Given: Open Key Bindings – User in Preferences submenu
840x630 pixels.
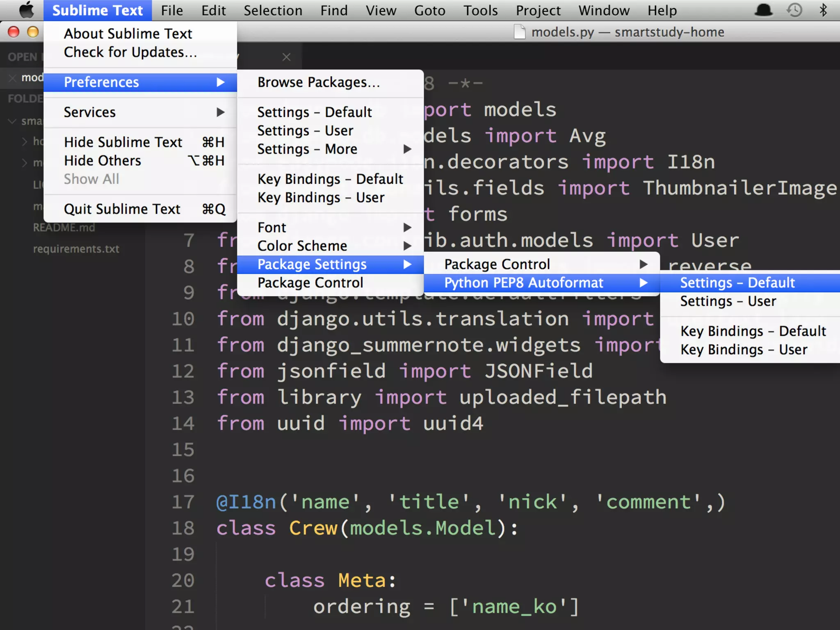Looking at the screenshot, I should [x=330, y=197].
